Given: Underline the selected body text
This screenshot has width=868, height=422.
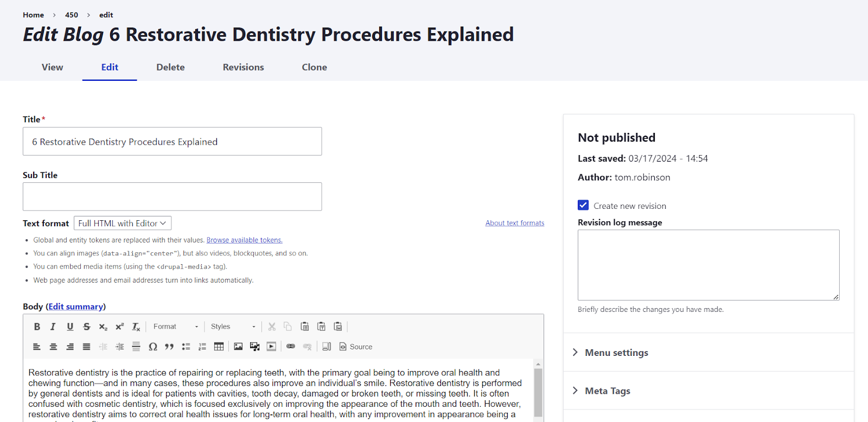Looking at the screenshot, I should 70,327.
